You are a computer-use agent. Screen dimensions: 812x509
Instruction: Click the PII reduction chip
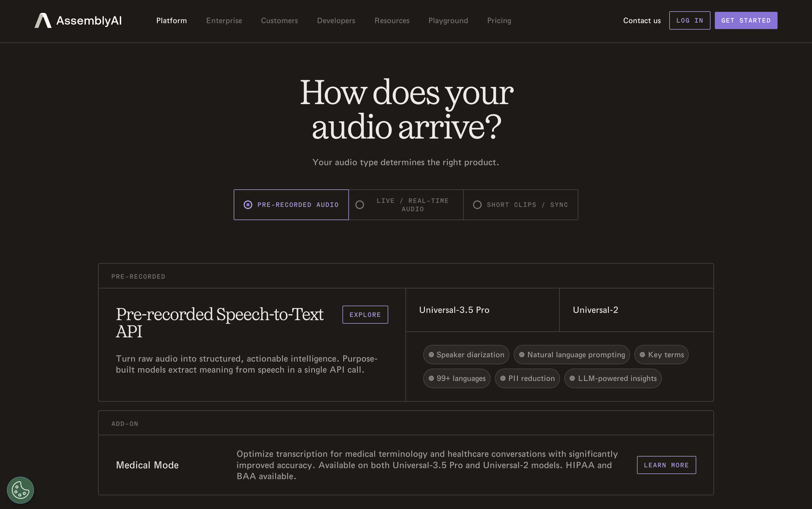[527, 378]
